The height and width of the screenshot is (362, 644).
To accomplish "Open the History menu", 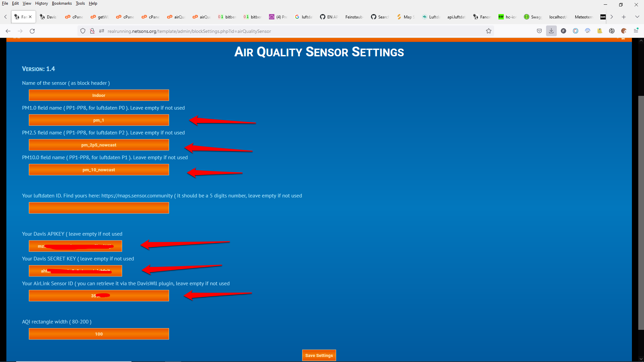I will coord(42,3).
